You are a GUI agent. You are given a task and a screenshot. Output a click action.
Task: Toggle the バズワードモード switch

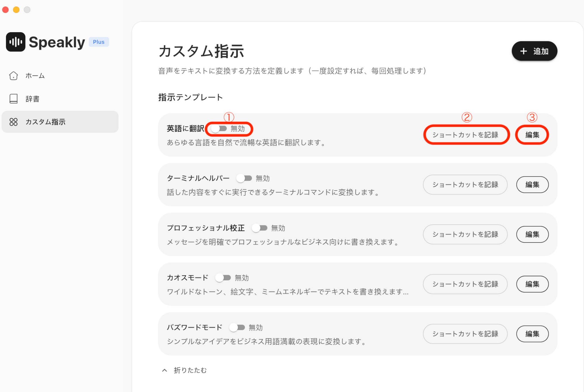click(237, 328)
